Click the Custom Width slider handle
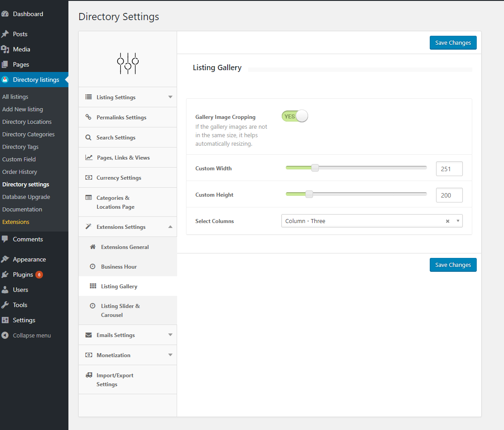Screen dimensions: 504x430 [315, 168]
